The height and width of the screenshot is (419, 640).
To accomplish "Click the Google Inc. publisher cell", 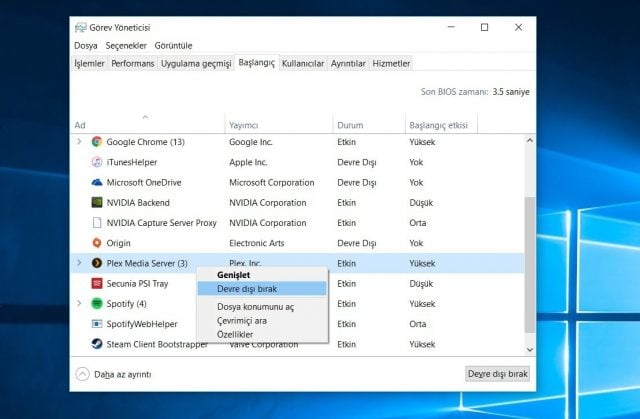I will tap(251, 142).
